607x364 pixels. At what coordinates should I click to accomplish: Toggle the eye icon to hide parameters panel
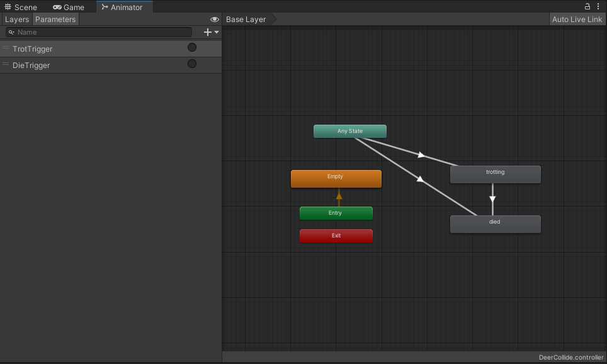pos(215,20)
